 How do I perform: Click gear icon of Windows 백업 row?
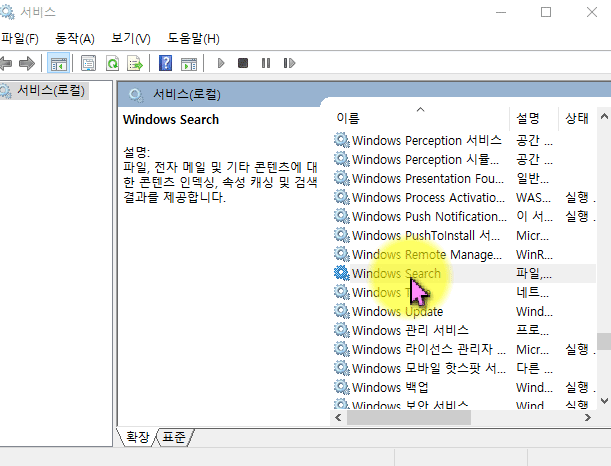[342, 387]
